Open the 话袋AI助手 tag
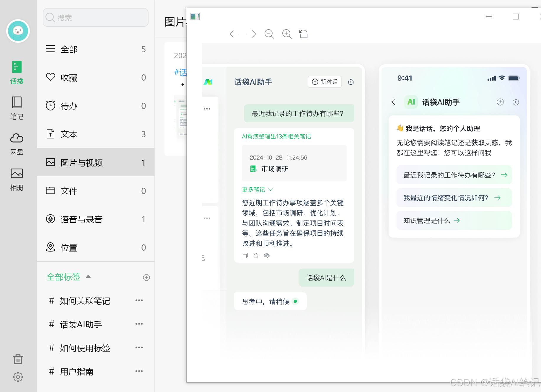Viewport: 541px width, 392px height. click(81, 324)
